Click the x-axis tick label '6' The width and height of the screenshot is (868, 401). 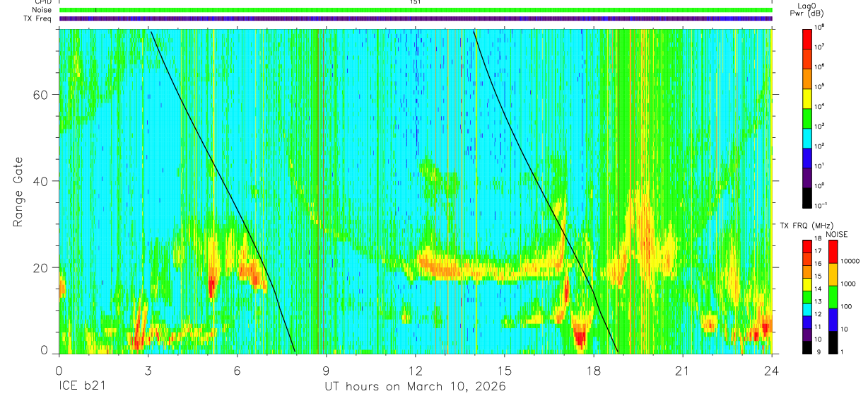point(237,371)
